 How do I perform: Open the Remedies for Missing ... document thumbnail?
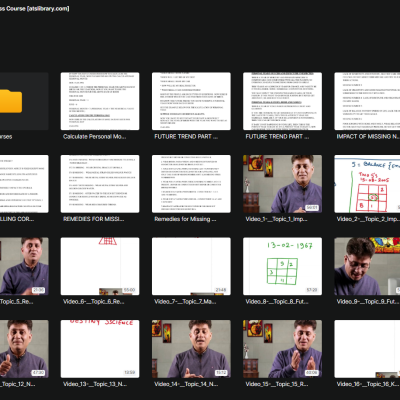click(191, 184)
